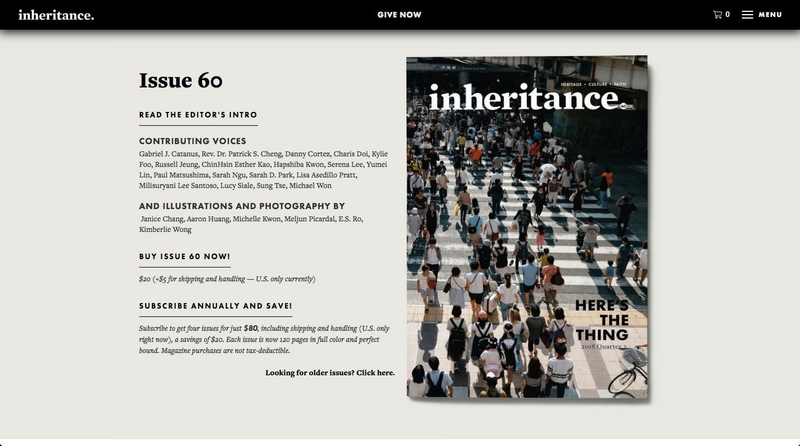Screen dimensions: 800x446
Task: Click the cart count '0'
Action: (728, 15)
